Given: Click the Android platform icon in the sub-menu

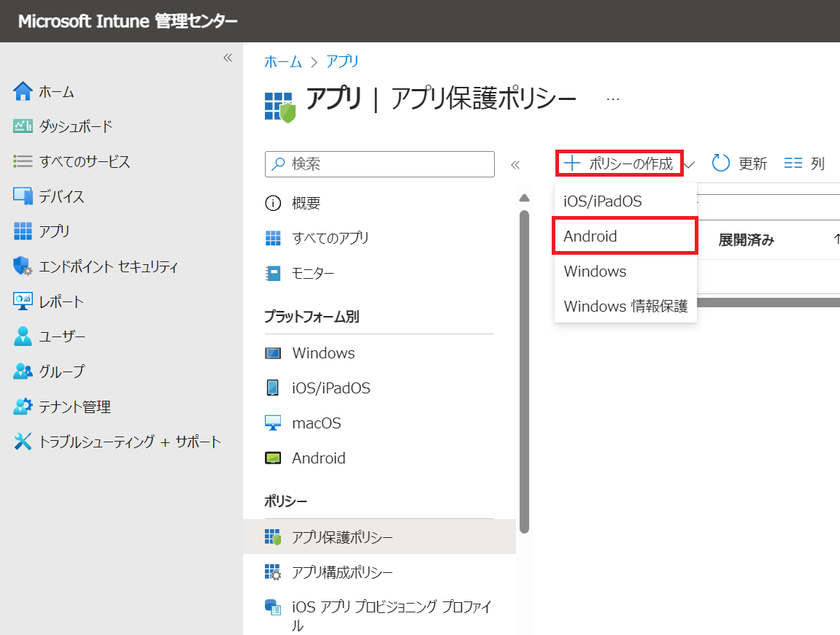Looking at the screenshot, I should tap(273, 458).
